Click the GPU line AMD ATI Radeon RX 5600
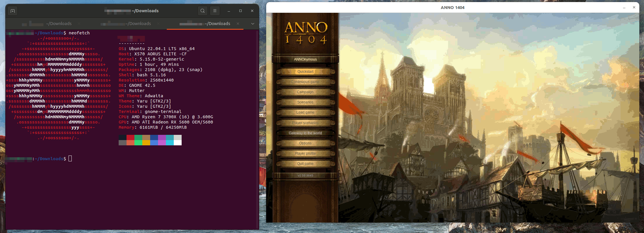This screenshot has width=644, height=233. pos(166,122)
